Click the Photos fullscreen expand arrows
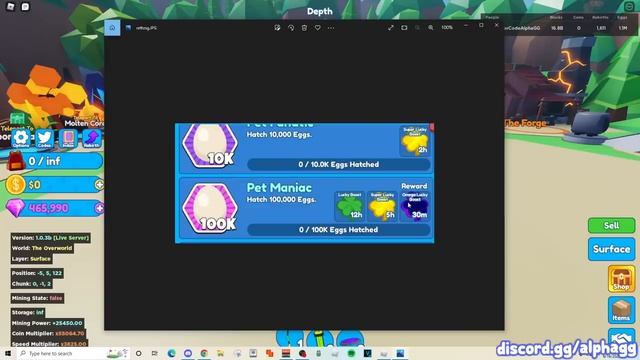The image size is (640, 360). coord(391,28)
